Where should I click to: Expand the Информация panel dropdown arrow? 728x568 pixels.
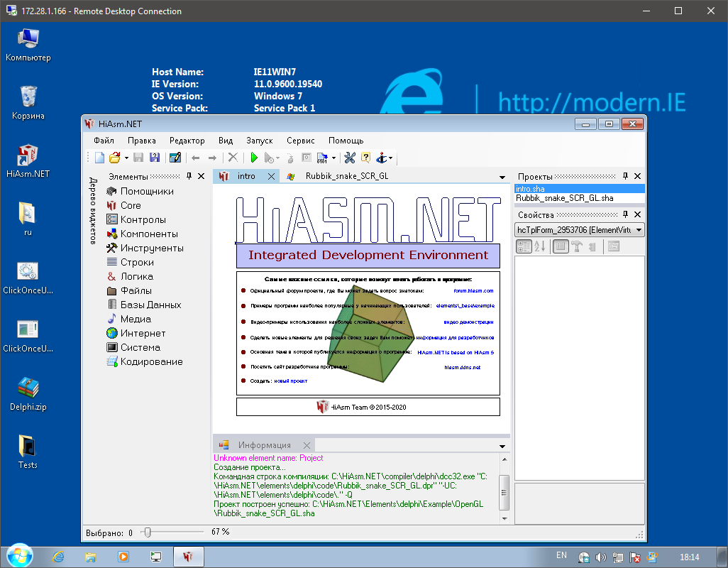502,445
